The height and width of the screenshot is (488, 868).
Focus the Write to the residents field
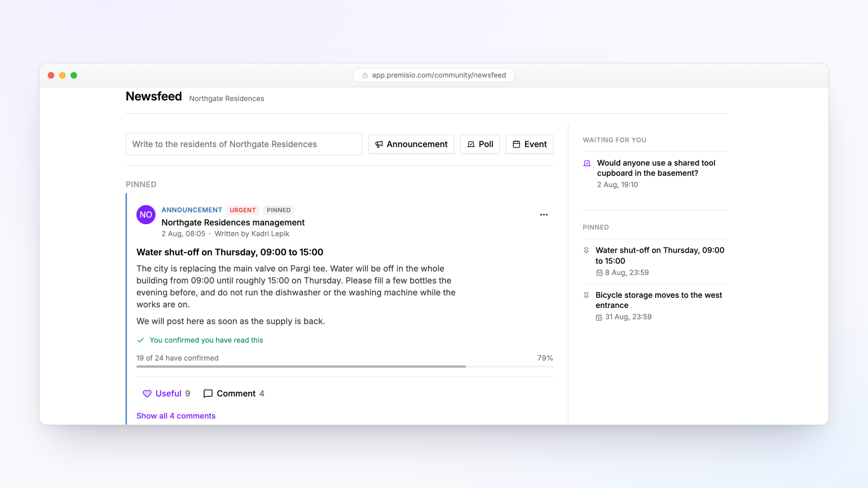point(244,144)
